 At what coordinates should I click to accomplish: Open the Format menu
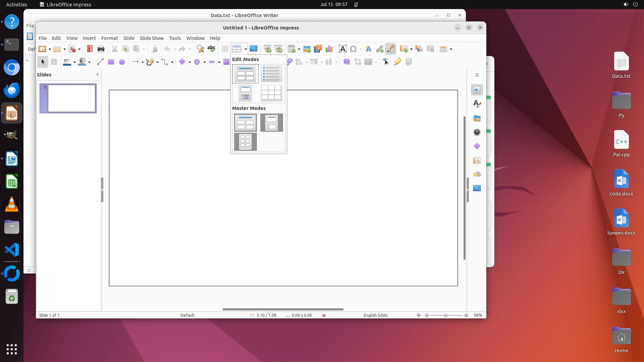point(109,38)
